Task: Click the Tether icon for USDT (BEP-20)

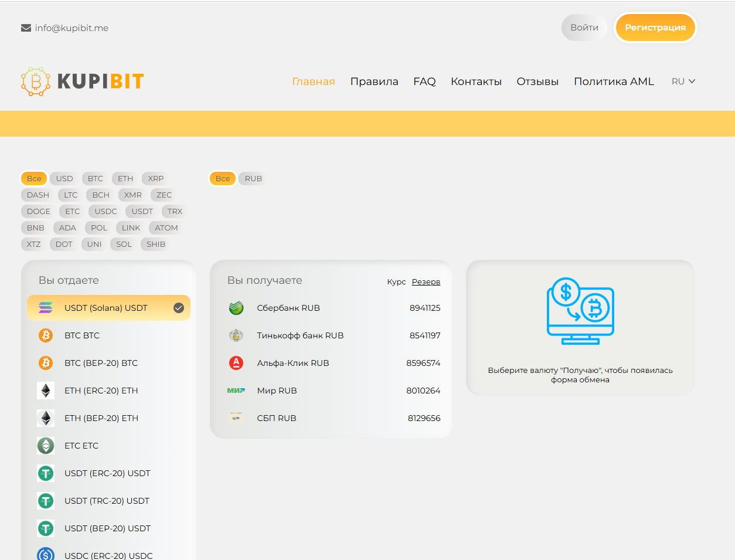Action: click(x=46, y=528)
